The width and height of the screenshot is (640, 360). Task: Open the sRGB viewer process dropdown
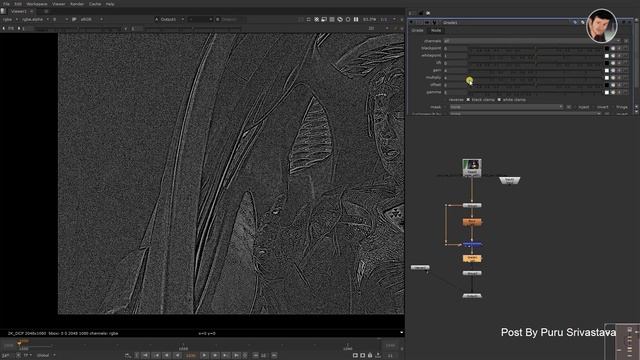coord(91,19)
